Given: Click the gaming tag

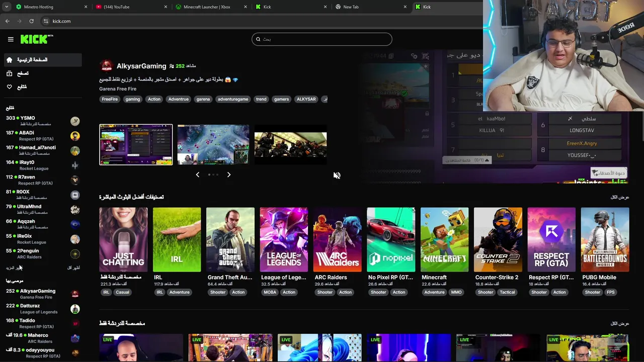Looking at the screenshot, I should click(133, 99).
